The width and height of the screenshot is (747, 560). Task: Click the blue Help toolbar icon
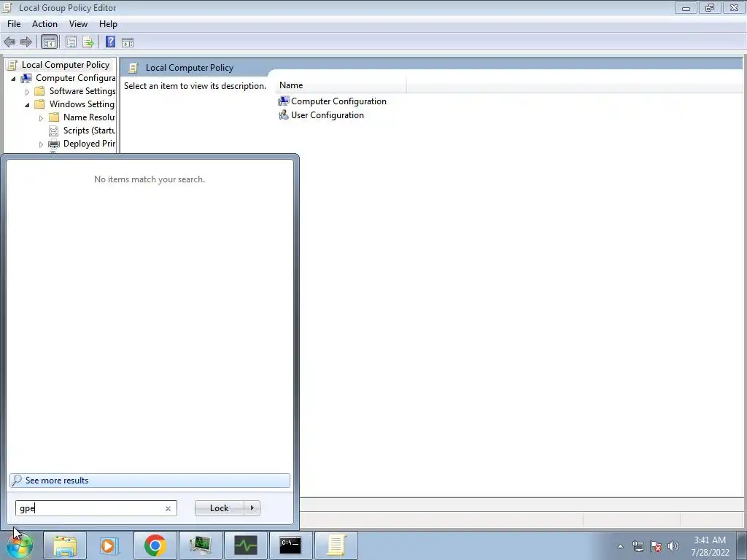(111, 42)
